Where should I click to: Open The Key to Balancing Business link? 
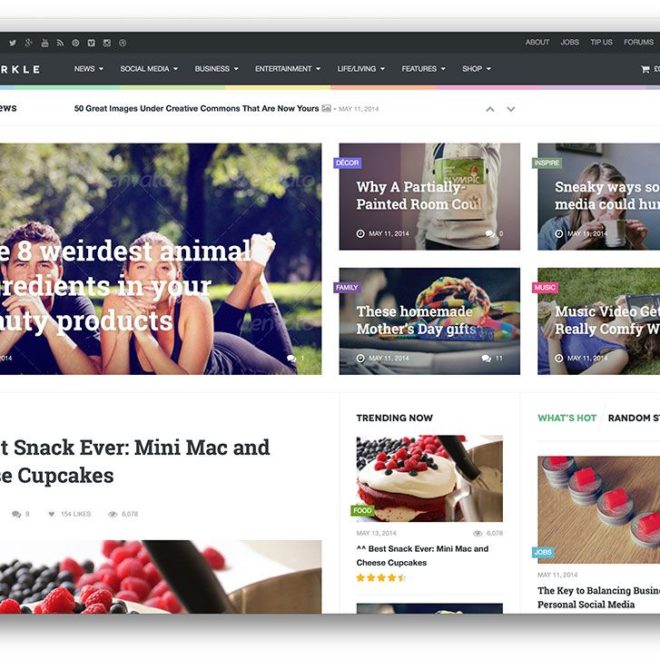coord(599,598)
